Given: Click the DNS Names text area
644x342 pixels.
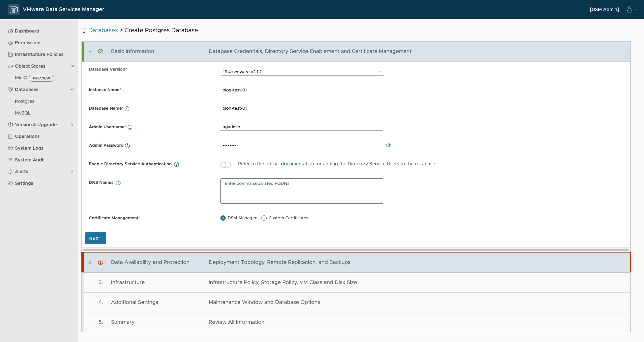Looking at the screenshot, I should (x=301, y=191).
